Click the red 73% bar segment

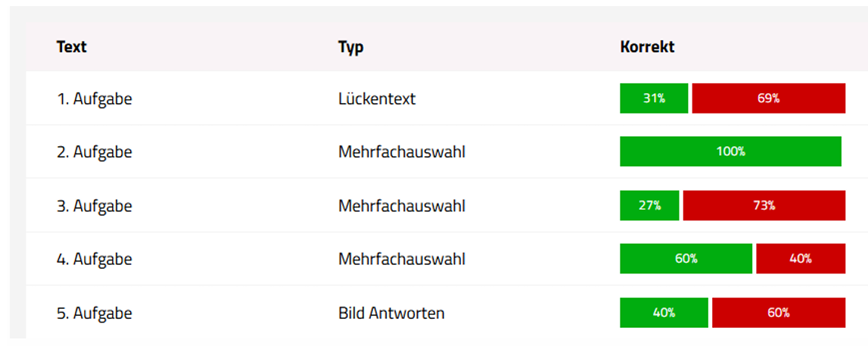click(x=764, y=205)
